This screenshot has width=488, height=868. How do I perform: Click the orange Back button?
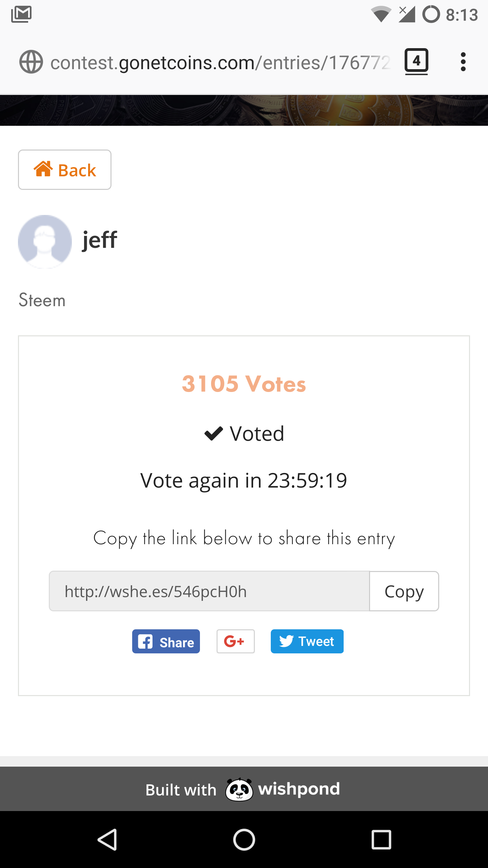(65, 170)
